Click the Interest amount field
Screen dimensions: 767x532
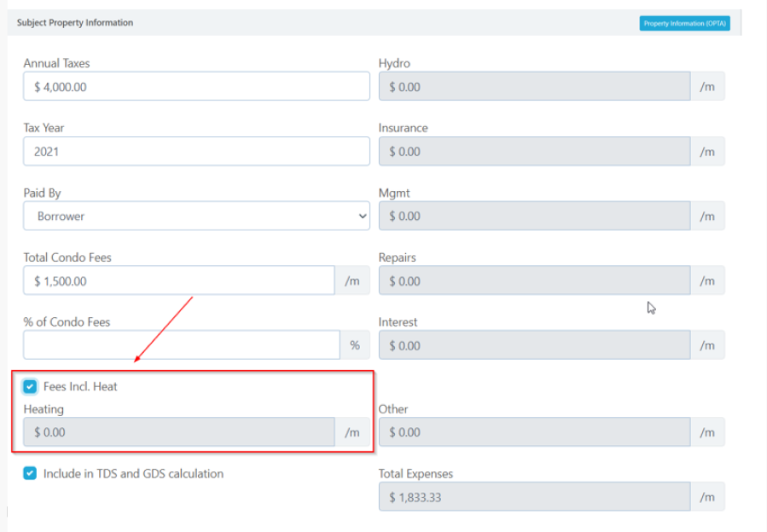[x=534, y=345]
